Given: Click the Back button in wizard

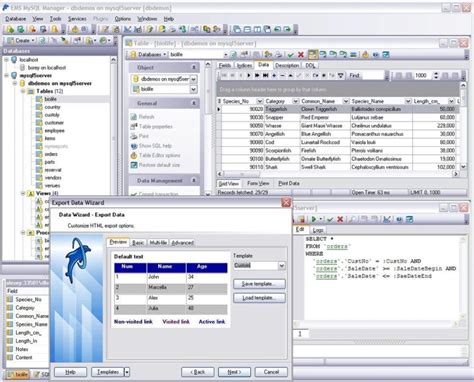Looking at the screenshot, I should [198, 372].
